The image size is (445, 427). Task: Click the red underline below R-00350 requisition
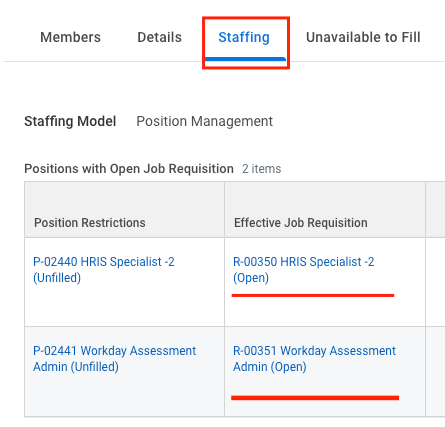313,295
